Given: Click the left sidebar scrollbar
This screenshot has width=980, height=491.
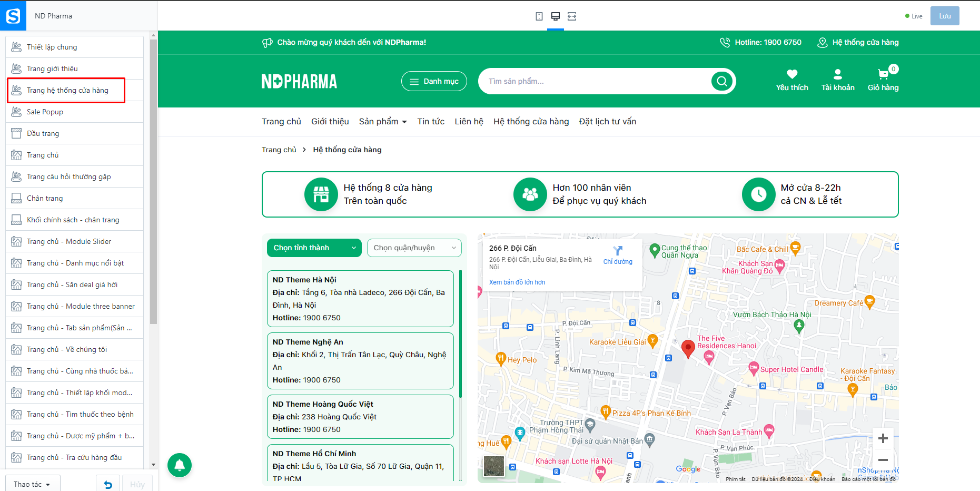Looking at the screenshot, I should point(153,181).
